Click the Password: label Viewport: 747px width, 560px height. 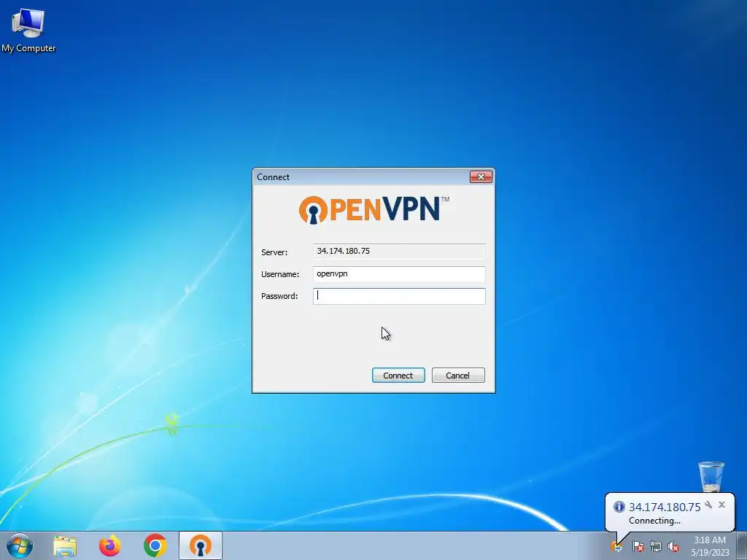[279, 296]
